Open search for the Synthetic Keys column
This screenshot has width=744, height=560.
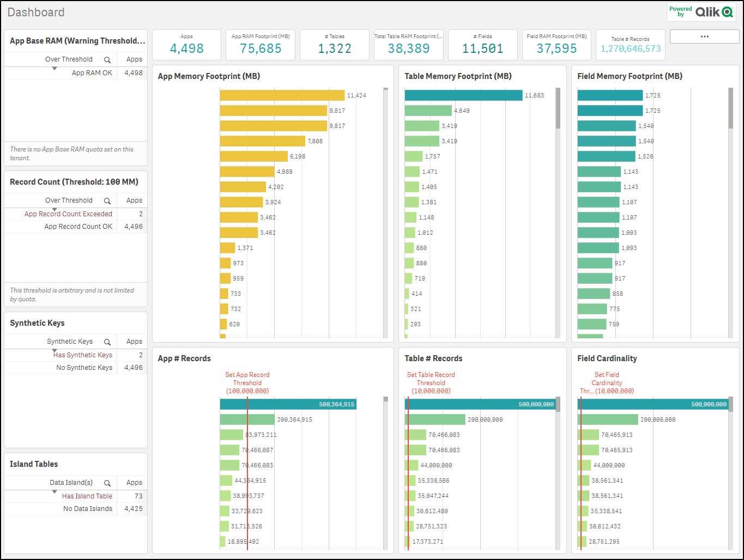pos(107,342)
